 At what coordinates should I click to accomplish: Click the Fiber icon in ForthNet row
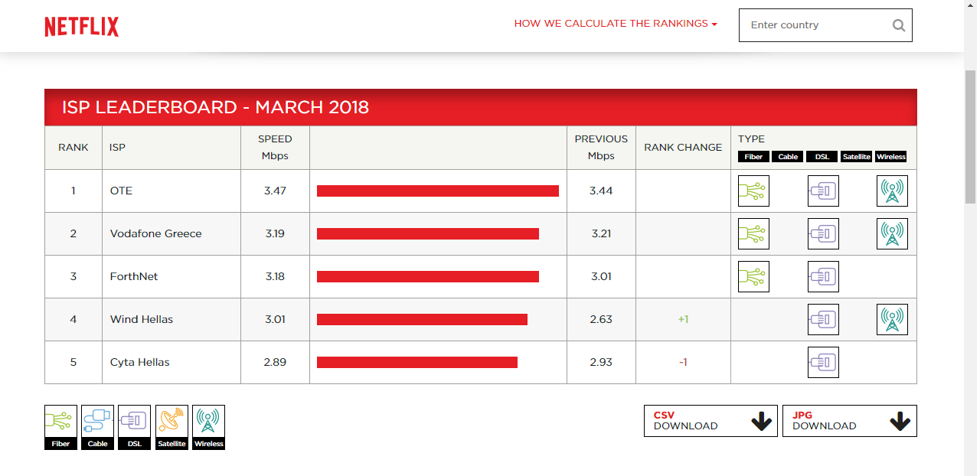pyautogui.click(x=753, y=276)
